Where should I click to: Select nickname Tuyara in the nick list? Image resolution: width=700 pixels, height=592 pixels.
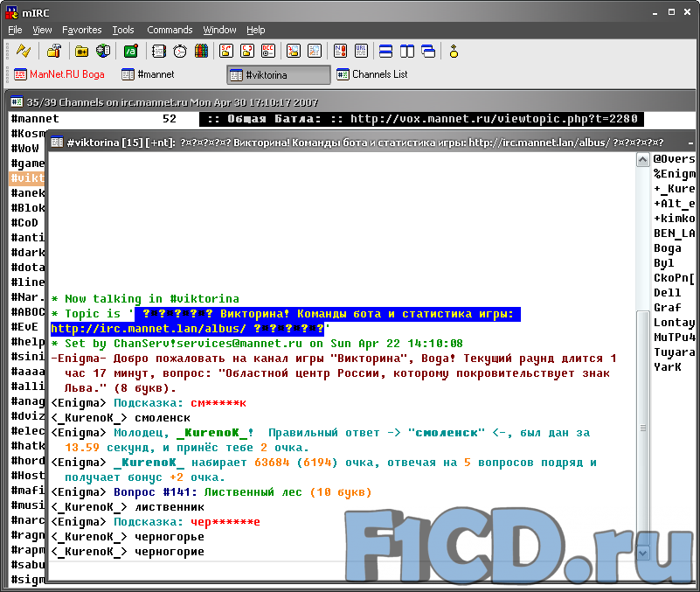[x=674, y=352]
